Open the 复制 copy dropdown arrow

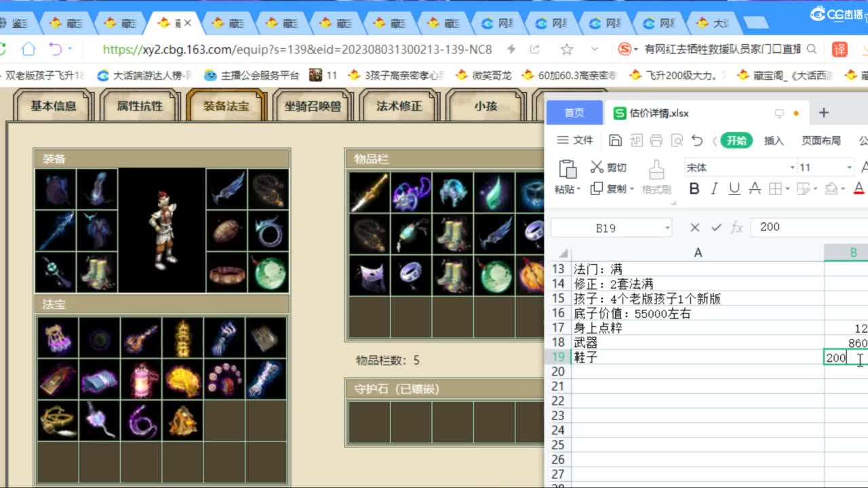pos(632,189)
